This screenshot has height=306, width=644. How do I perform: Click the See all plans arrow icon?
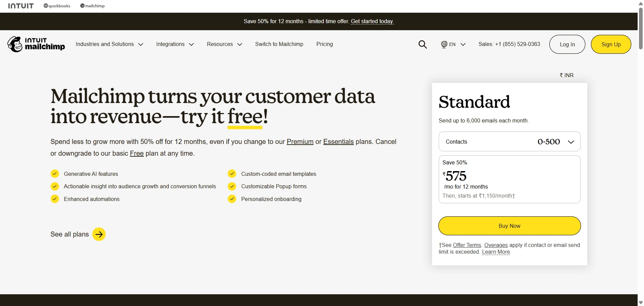point(99,234)
